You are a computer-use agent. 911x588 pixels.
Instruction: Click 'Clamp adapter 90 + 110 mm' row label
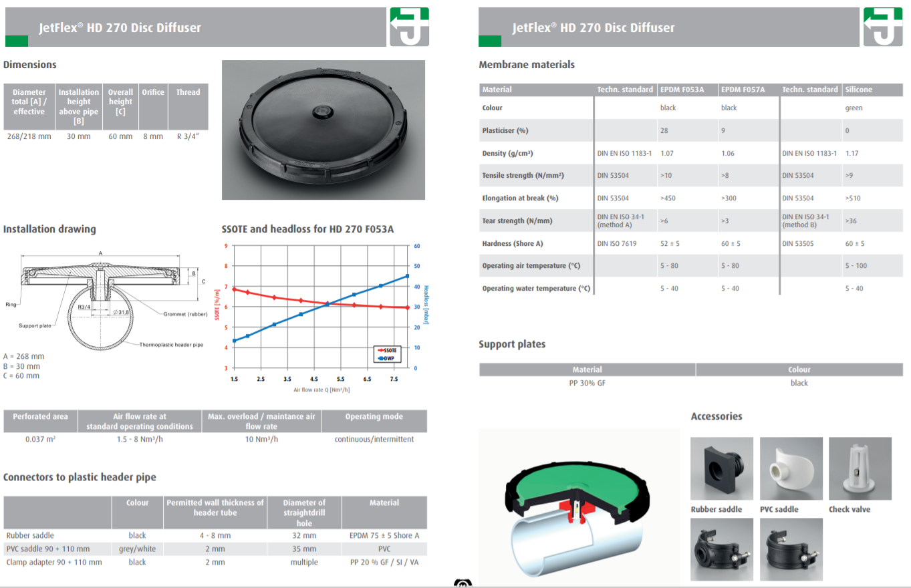[x=54, y=562]
